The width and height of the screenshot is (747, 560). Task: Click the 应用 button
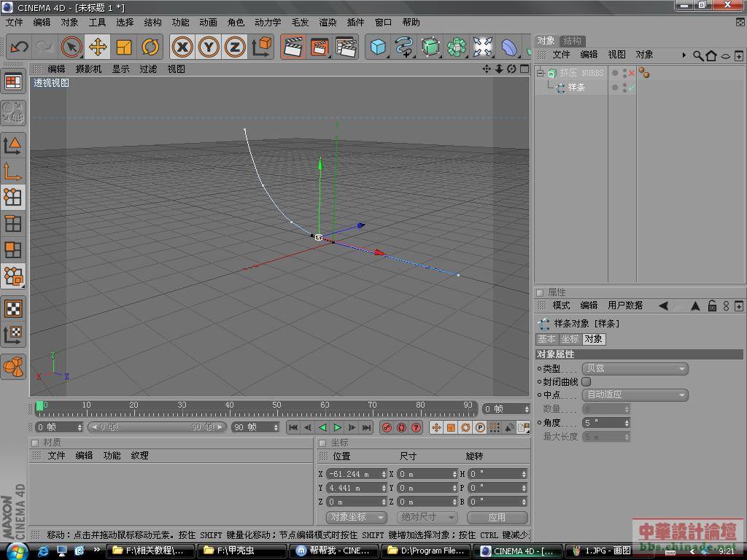(x=497, y=517)
